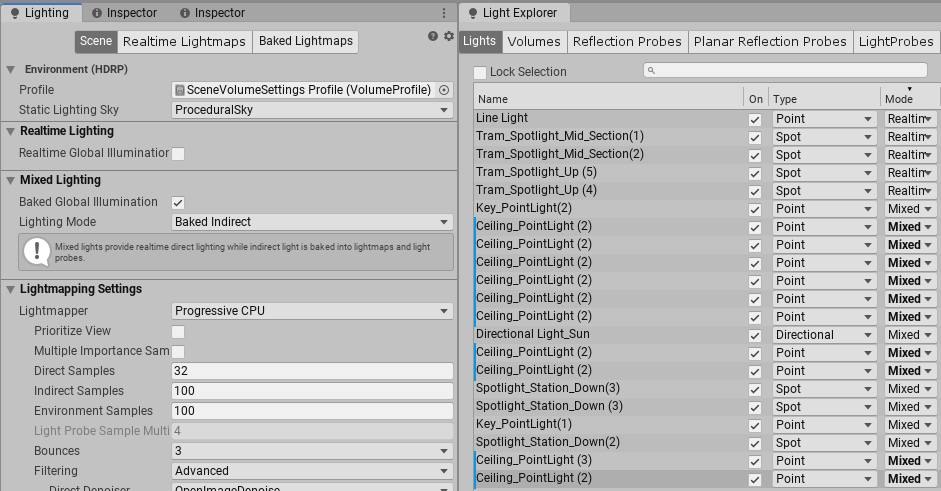Open object picker for Profile field
This screenshot has height=491, width=941.
[x=444, y=90]
